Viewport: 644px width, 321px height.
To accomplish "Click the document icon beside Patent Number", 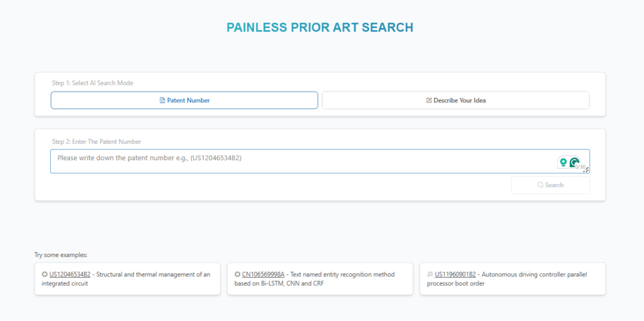I will 162,101.
